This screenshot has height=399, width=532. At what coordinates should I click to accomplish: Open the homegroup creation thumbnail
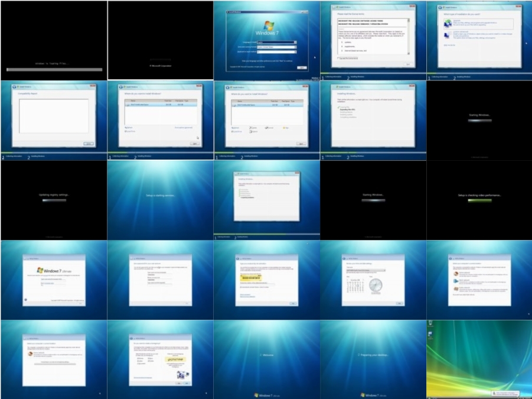coord(161,359)
